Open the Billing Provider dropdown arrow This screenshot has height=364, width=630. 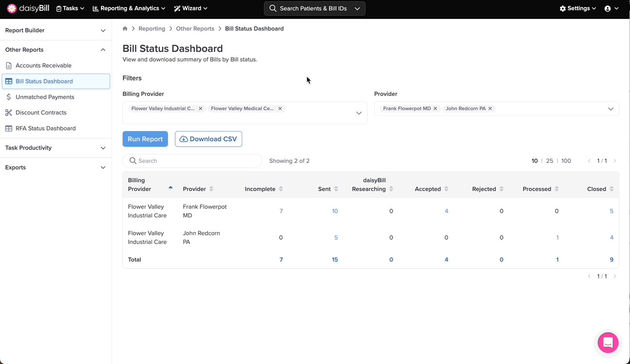359,113
